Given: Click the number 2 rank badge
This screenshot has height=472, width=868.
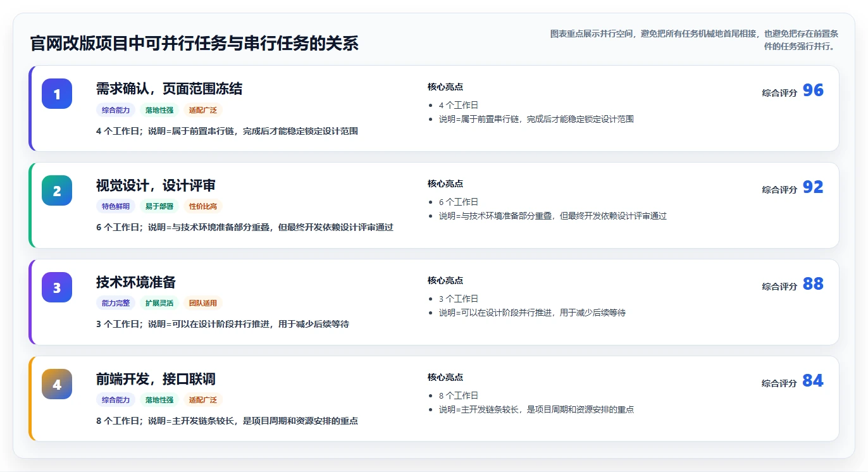Looking at the screenshot, I should (57, 190).
